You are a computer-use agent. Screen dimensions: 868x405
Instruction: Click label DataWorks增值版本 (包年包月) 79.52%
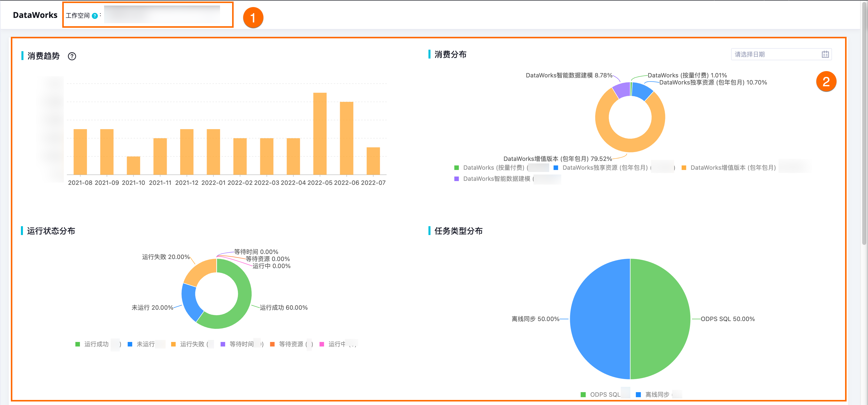click(x=558, y=159)
